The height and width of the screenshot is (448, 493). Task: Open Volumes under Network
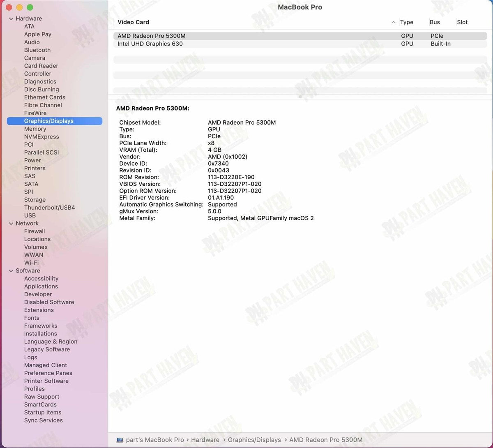click(36, 247)
